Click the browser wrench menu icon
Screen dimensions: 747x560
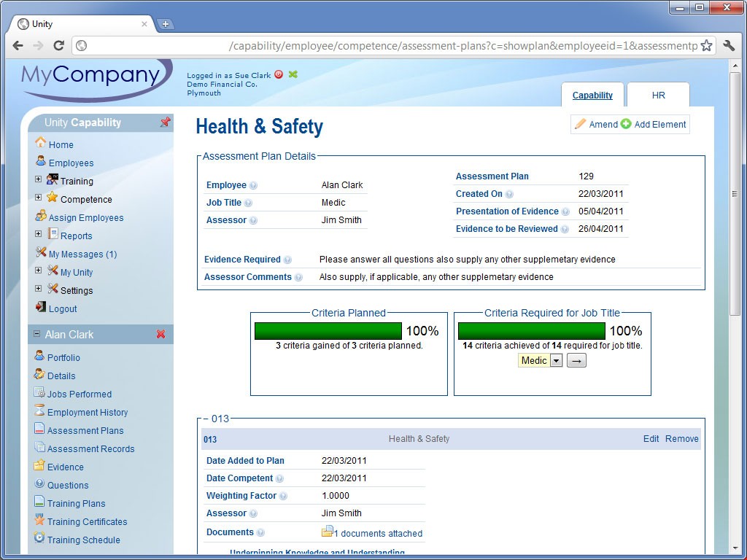(729, 46)
